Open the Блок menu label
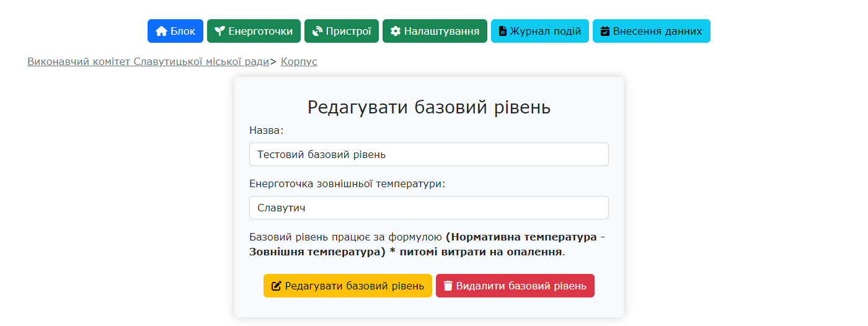Image resolution: width=868 pixels, height=326 pixels. (x=183, y=31)
